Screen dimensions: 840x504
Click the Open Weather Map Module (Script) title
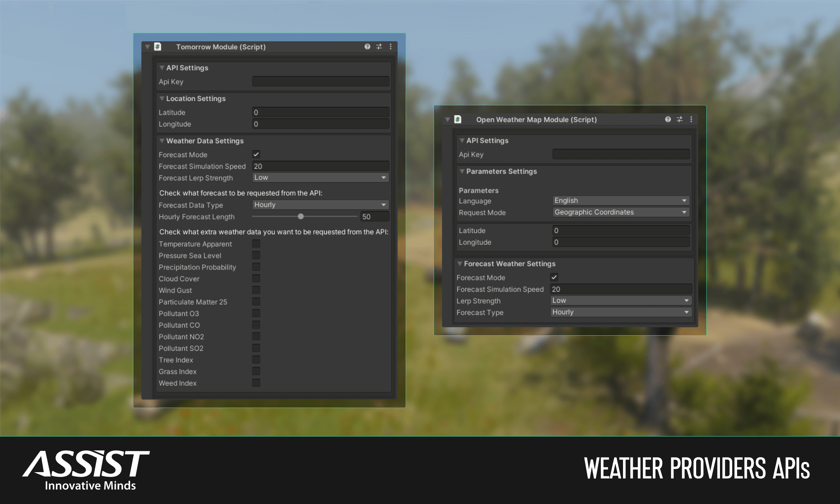click(537, 120)
